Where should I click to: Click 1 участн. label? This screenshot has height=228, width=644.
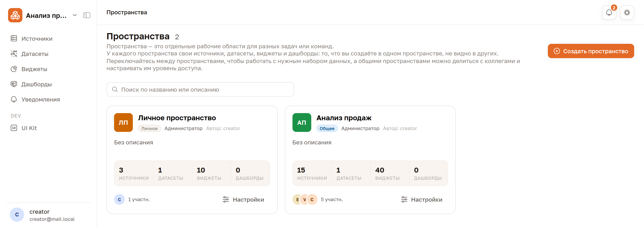point(139,199)
